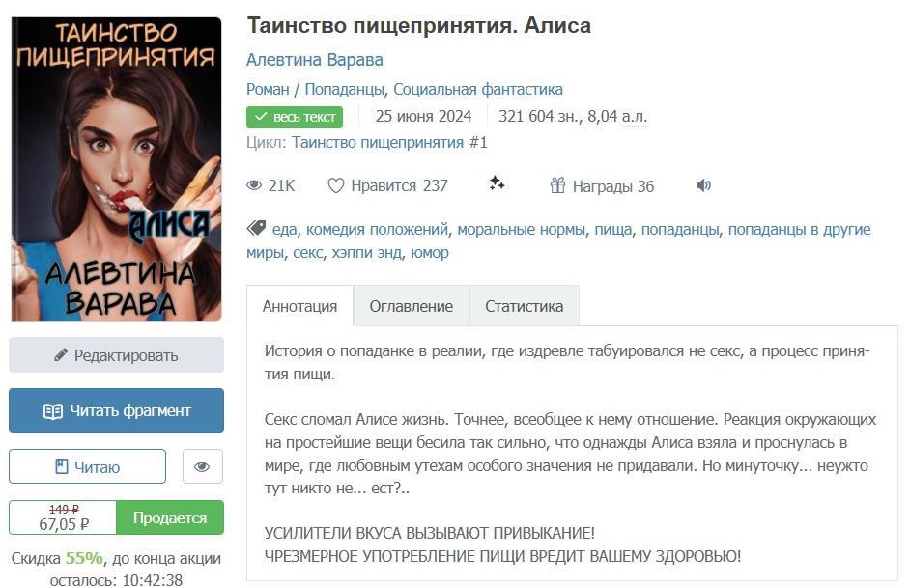
Task: Click the book cover thumbnail
Action: 116,169
